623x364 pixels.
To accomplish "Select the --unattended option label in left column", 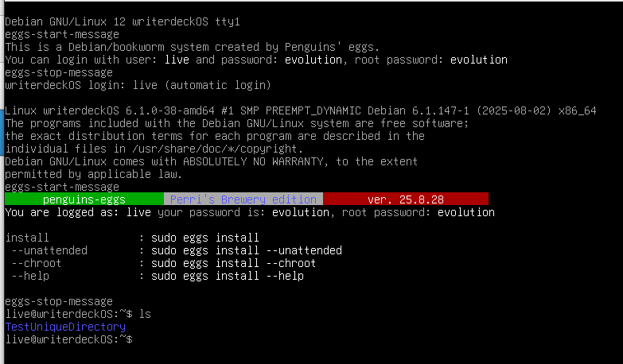I will click(49, 250).
